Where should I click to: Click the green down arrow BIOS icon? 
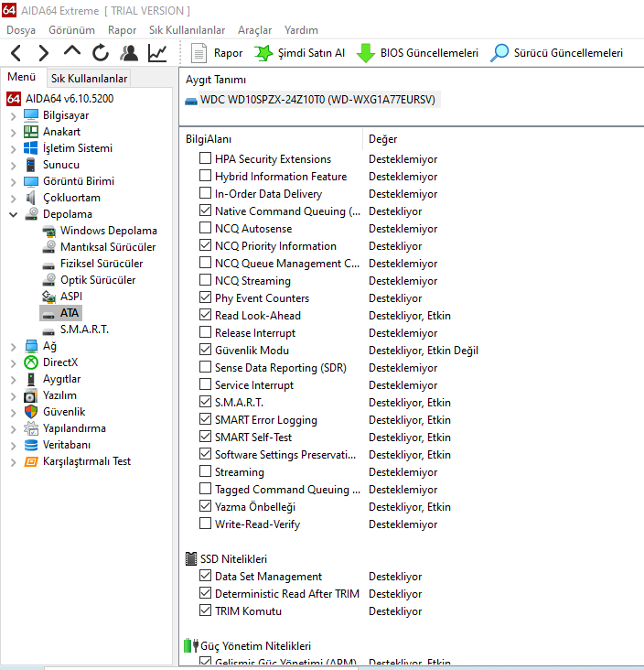pyautogui.click(x=366, y=53)
